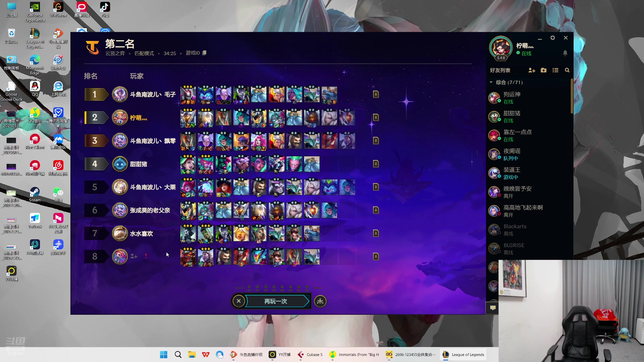Select friend 晚晚皆予安 in friends list
The height and width of the screenshot is (362, 644).
click(x=529, y=192)
